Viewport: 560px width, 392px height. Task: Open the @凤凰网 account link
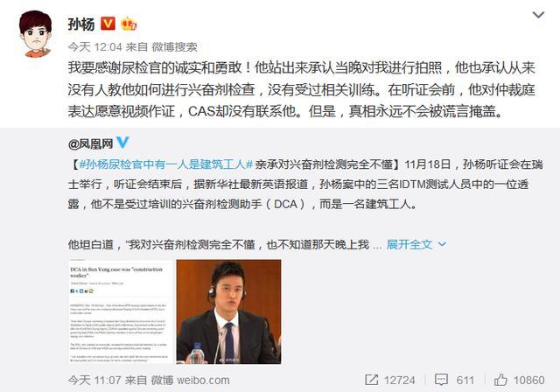90,143
